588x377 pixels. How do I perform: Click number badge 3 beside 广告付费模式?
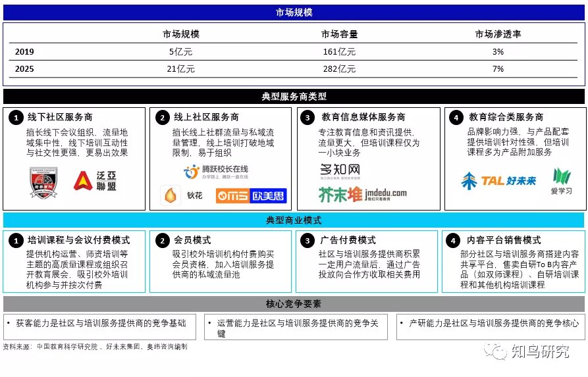point(308,241)
